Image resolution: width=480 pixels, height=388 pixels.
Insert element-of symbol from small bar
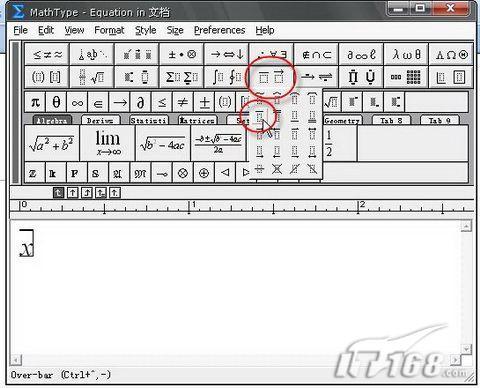[98, 102]
